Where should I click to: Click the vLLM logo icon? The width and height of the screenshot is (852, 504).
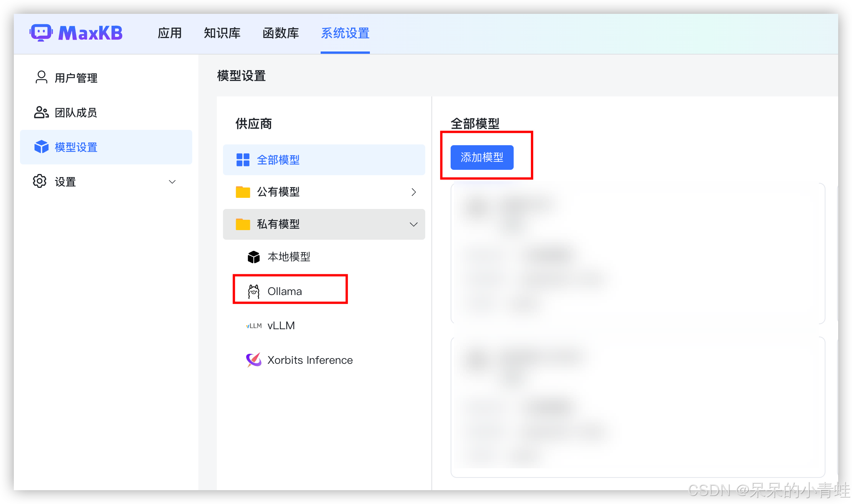(253, 326)
